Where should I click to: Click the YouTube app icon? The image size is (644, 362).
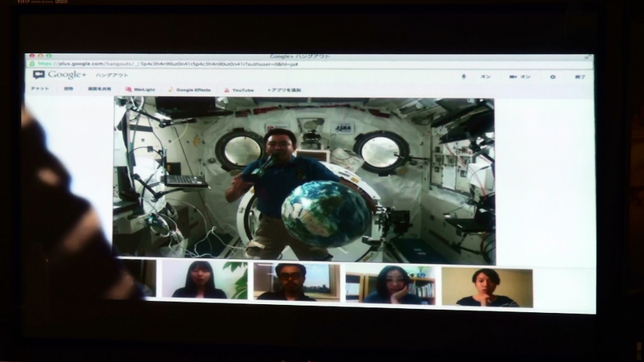[227, 90]
